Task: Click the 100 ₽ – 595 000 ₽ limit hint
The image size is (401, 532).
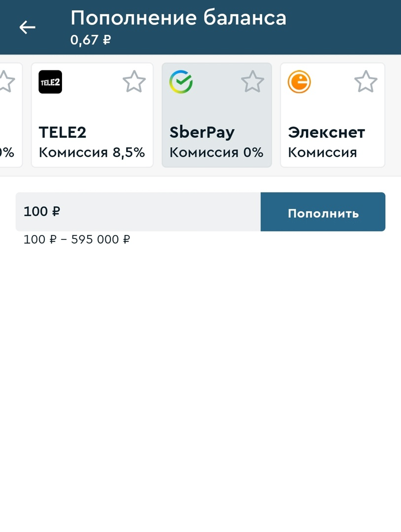Action: [77, 240]
